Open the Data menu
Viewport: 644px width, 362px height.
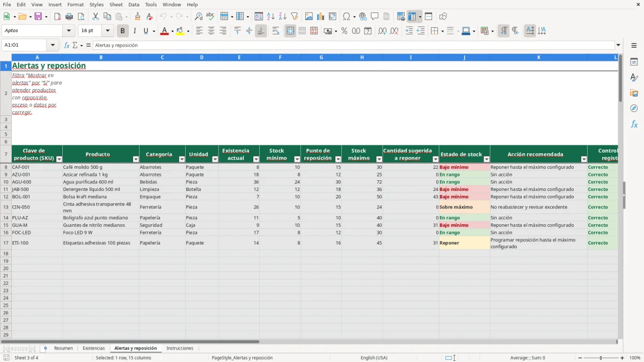[134, 4]
